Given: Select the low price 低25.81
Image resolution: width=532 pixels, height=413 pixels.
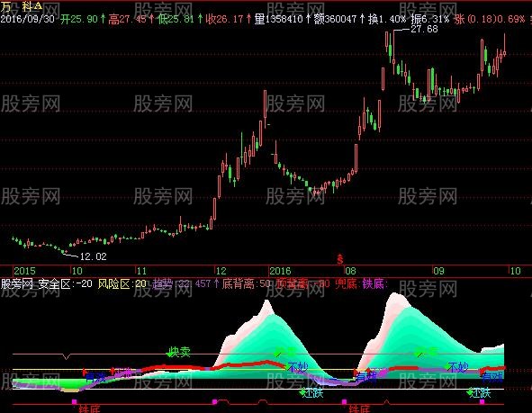Looking at the screenshot, I should click(x=176, y=19).
